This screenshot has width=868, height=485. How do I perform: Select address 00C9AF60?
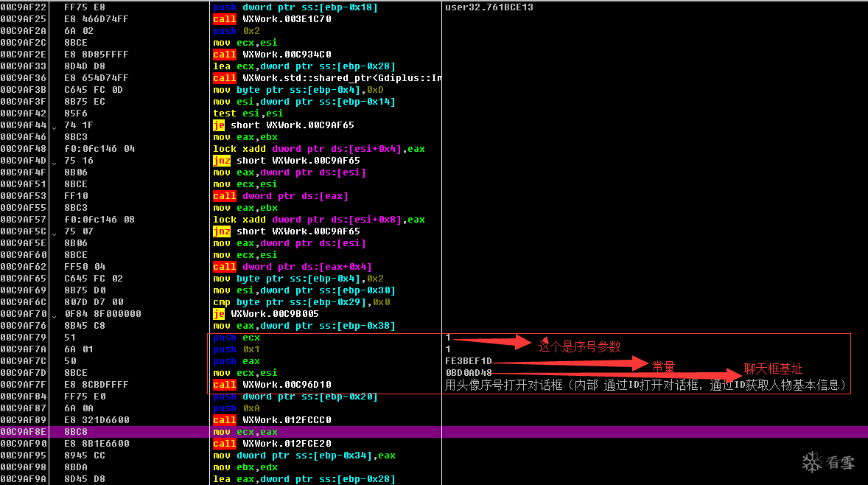coord(24,255)
